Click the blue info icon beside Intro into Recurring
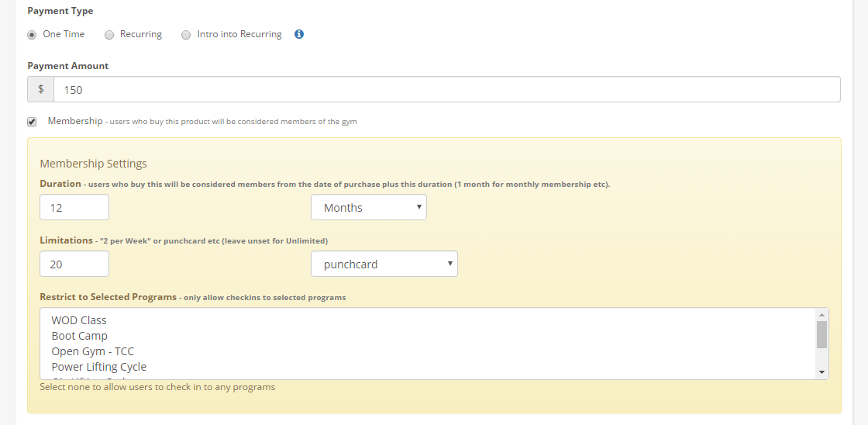Viewport: 868px width, 425px height. (299, 34)
